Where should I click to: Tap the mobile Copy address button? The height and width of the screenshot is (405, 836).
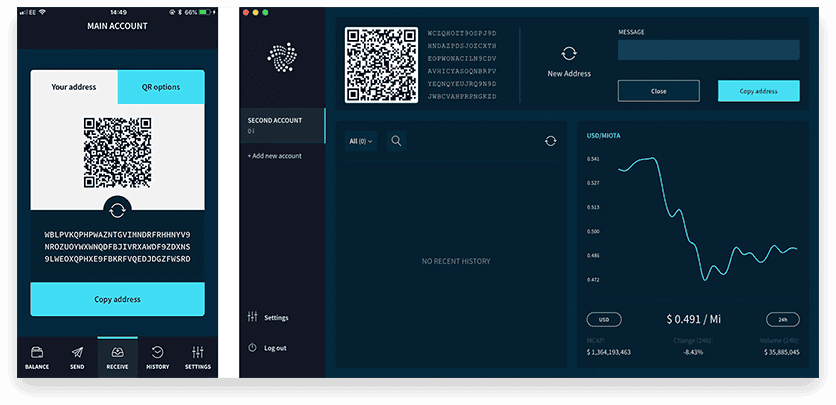coord(117,299)
